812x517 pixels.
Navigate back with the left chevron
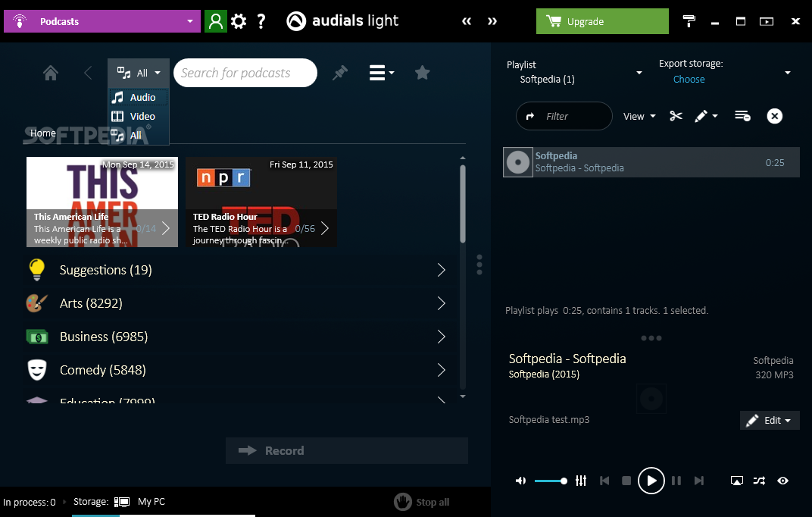88,73
